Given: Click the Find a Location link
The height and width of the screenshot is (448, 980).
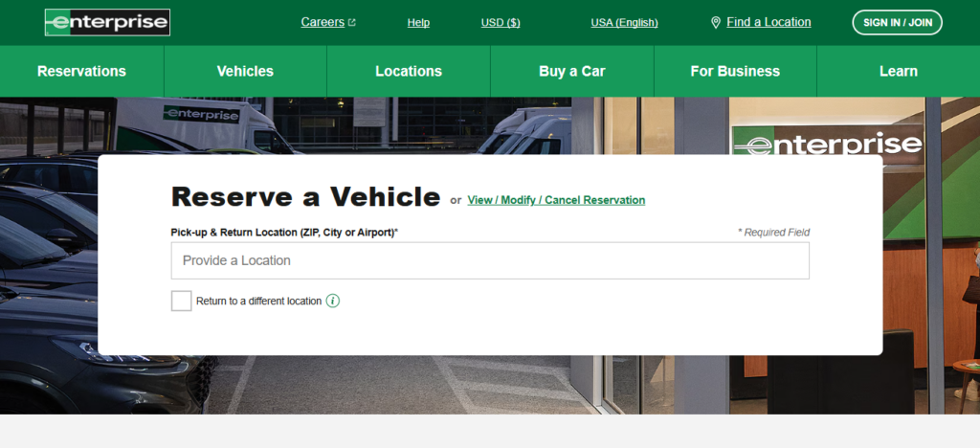Looking at the screenshot, I should (x=768, y=22).
